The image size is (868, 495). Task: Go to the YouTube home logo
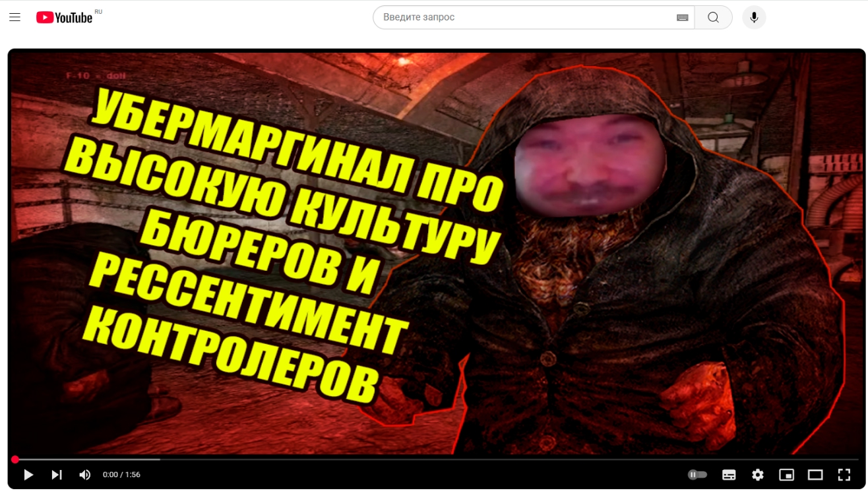click(64, 18)
